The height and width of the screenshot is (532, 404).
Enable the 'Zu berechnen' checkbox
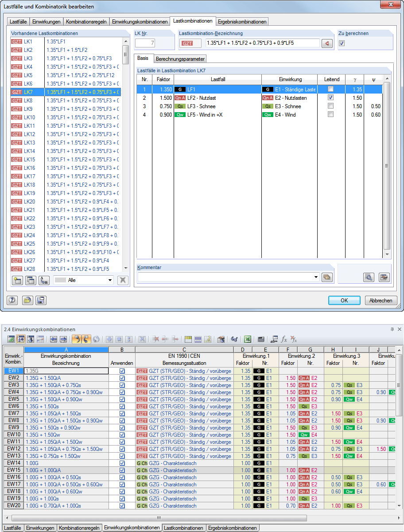[x=342, y=43]
